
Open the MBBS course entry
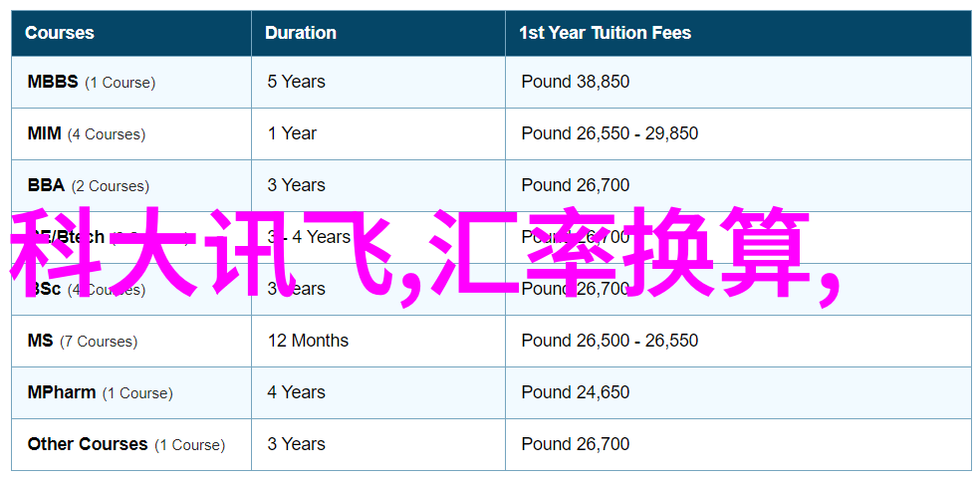click(x=53, y=82)
